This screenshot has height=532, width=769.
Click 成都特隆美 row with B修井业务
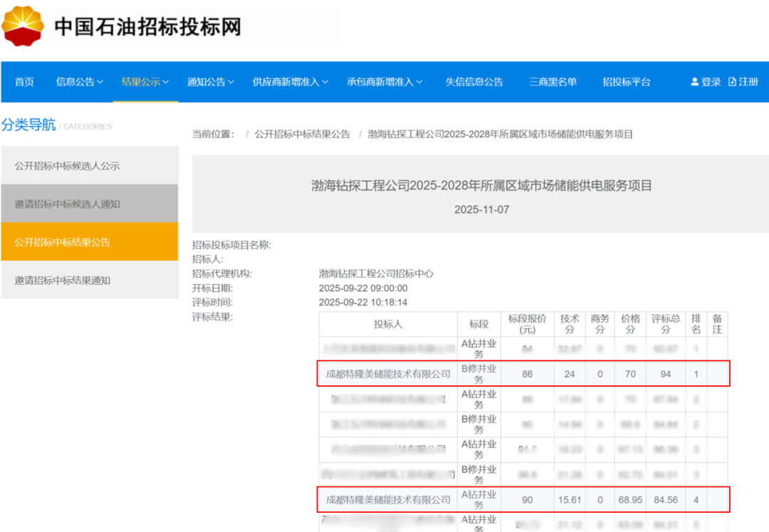click(x=388, y=374)
